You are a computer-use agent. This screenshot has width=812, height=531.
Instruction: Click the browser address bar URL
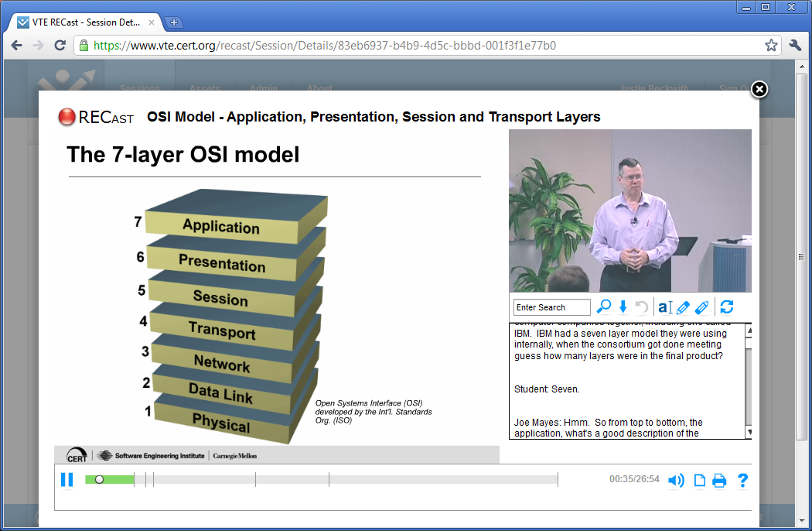click(x=325, y=46)
